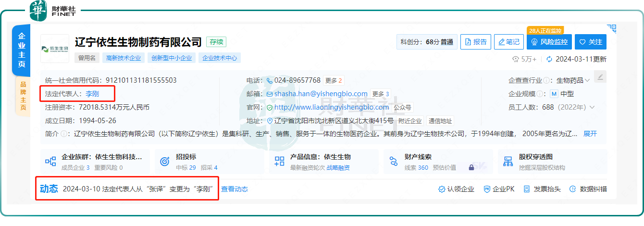
Task: Open 招采 4 link
Action: coord(209,168)
